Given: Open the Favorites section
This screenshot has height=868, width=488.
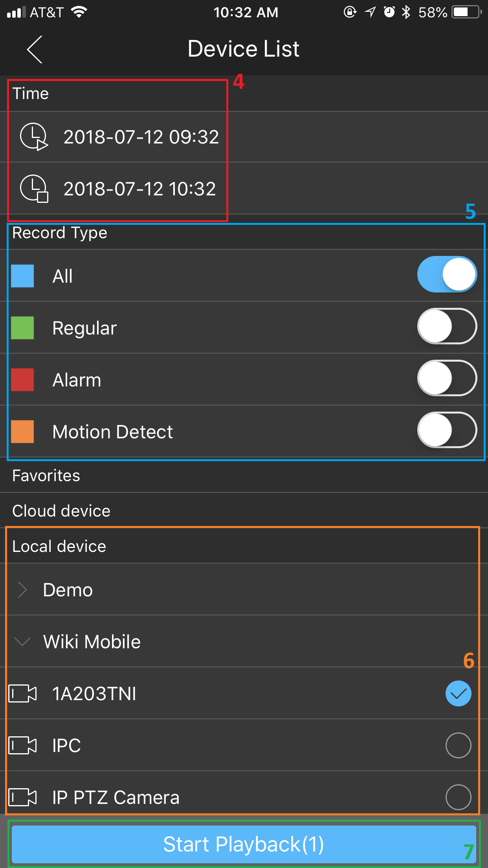Looking at the screenshot, I should [46, 476].
